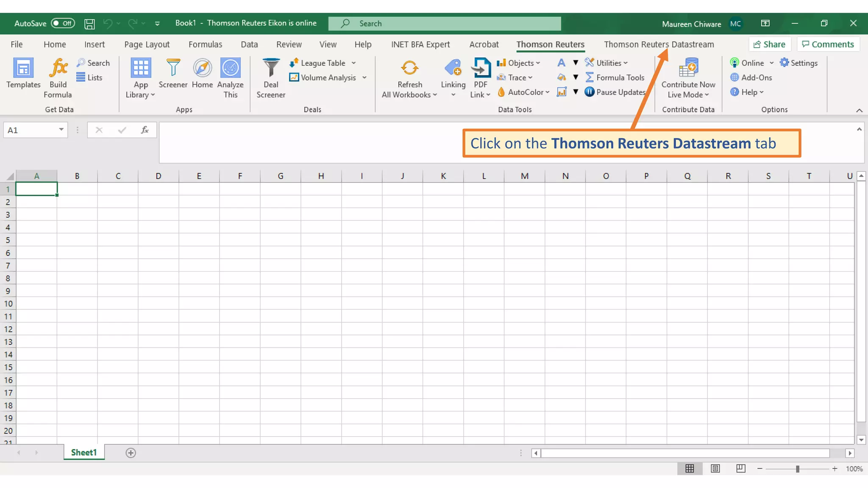Image resolution: width=868 pixels, height=488 pixels.
Task: Click the 100% zoom level
Action: [x=854, y=469]
